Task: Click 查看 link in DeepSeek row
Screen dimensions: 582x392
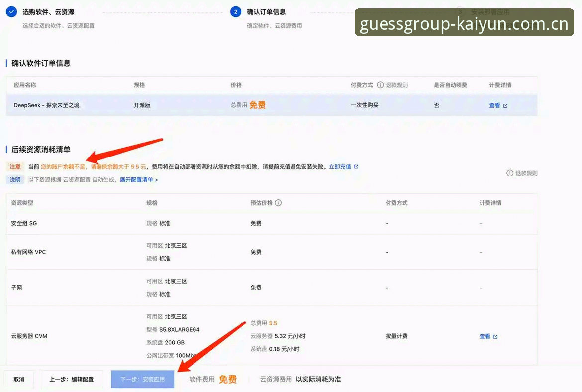Action: pyautogui.click(x=494, y=105)
